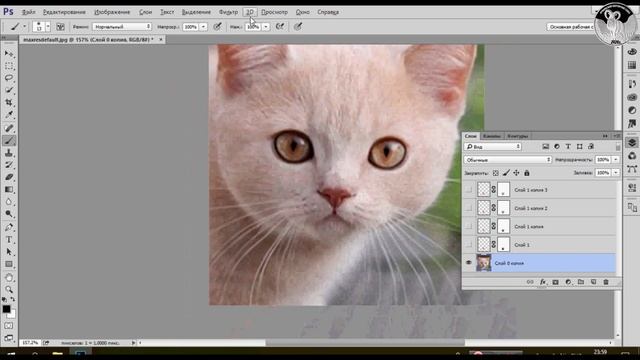Screen dimensions: 640x360
Task: Select the Gradient tool
Action: tap(9, 189)
